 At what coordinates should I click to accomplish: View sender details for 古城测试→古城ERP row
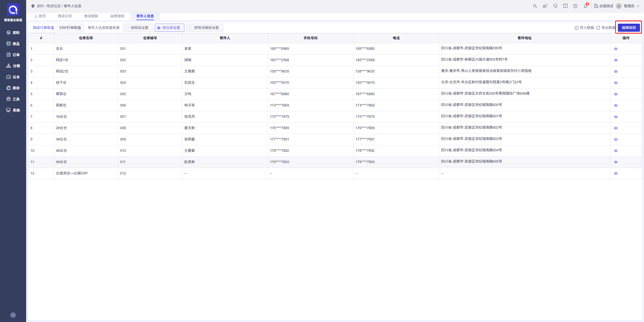pos(616,173)
